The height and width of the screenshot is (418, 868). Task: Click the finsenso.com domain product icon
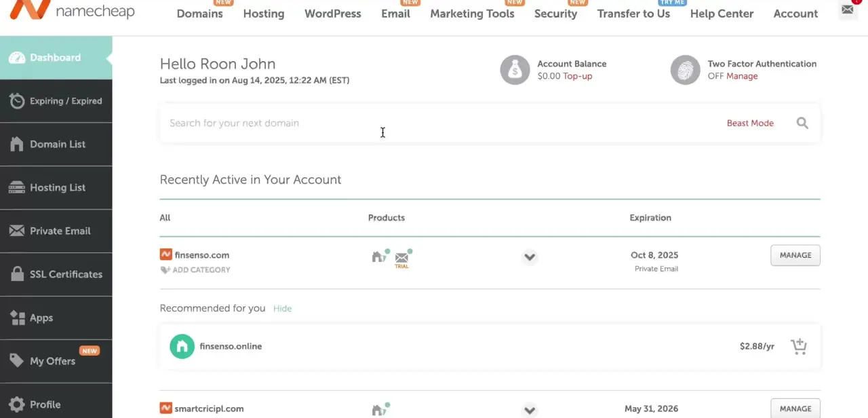pyautogui.click(x=380, y=256)
